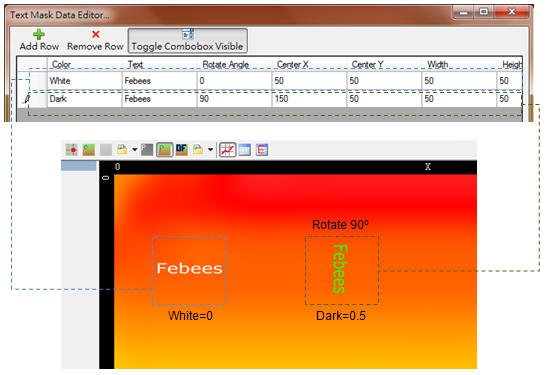The image size is (549, 375).
Task: Click the red X Remove Row icon
Action: click(96, 34)
